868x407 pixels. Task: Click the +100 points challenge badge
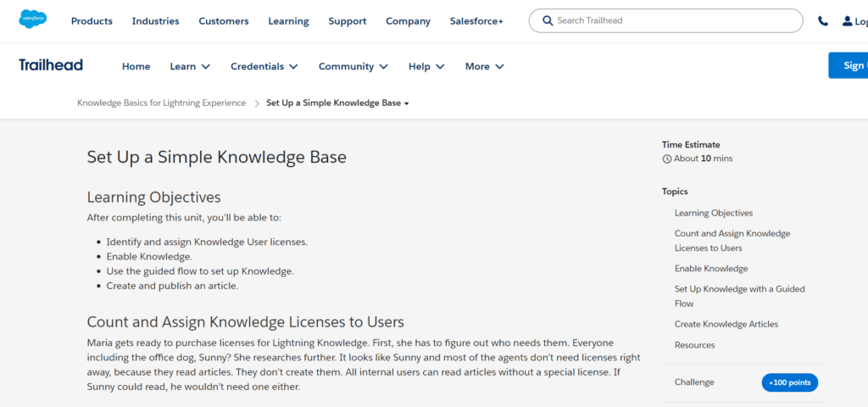point(789,382)
